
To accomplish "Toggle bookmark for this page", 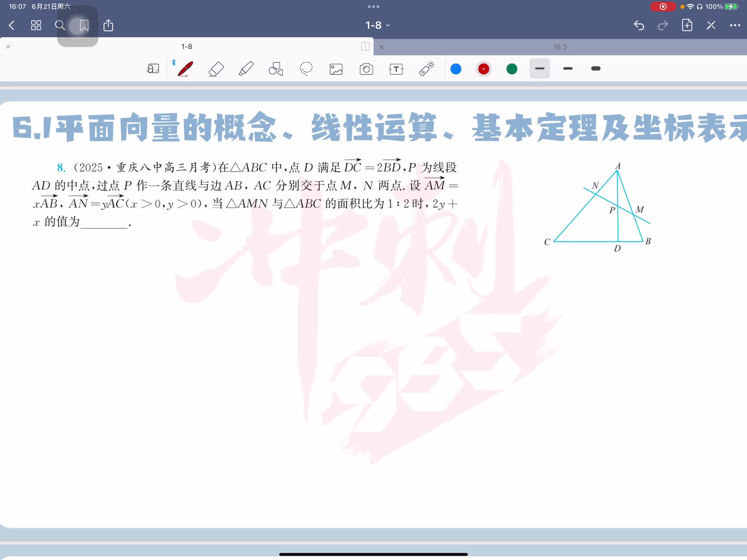I will point(84,26).
